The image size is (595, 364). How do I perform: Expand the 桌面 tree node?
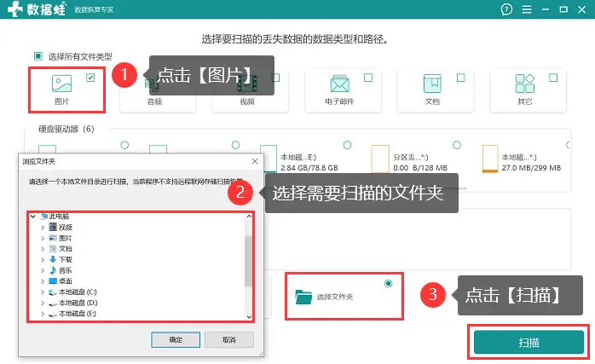tap(43, 281)
